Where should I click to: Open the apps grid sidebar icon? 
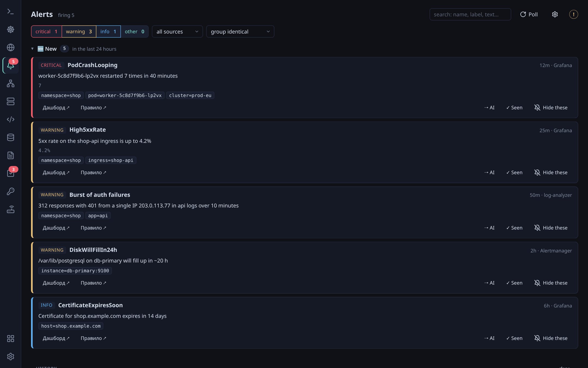tap(10, 339)
